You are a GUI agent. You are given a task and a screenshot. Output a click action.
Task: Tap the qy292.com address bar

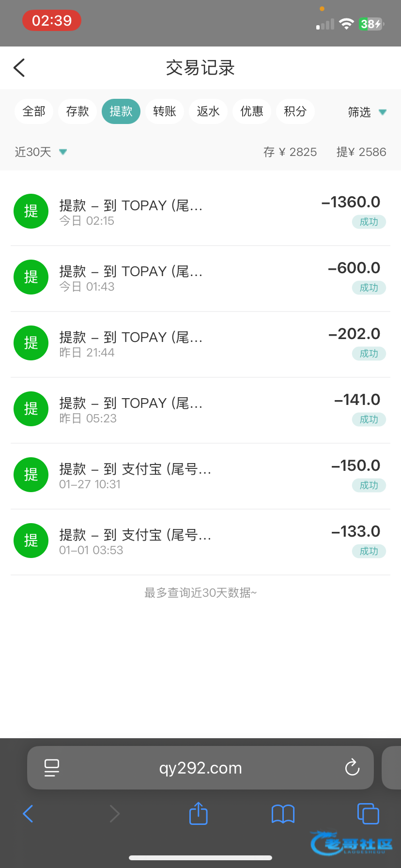(200, 768)
